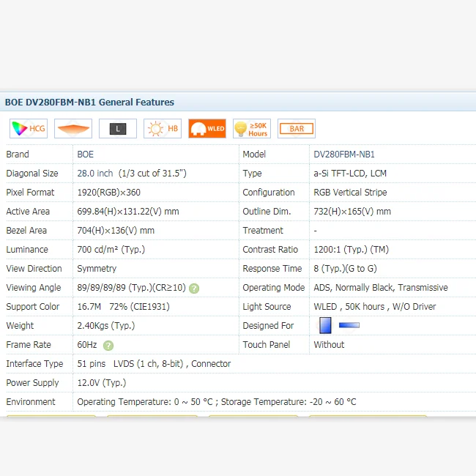Click the 12.0V power supply value
Viewport: 476px width, 476px height.
pyautogui.click(x=101, y=383)
